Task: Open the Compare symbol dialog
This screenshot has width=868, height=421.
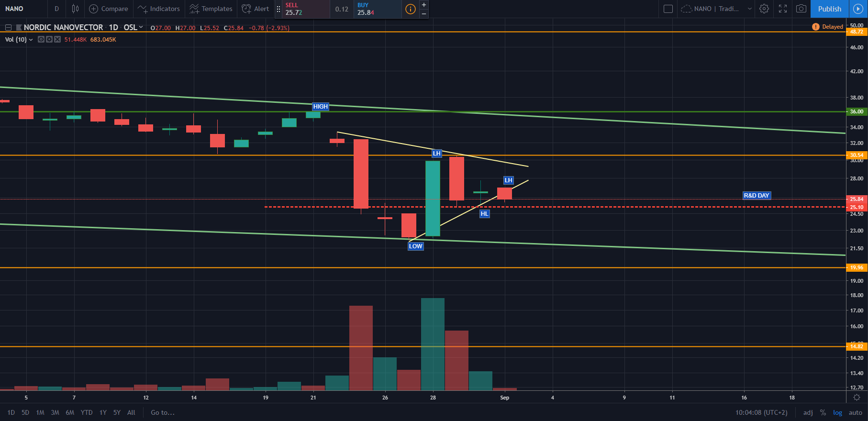Action: (109, 9)
